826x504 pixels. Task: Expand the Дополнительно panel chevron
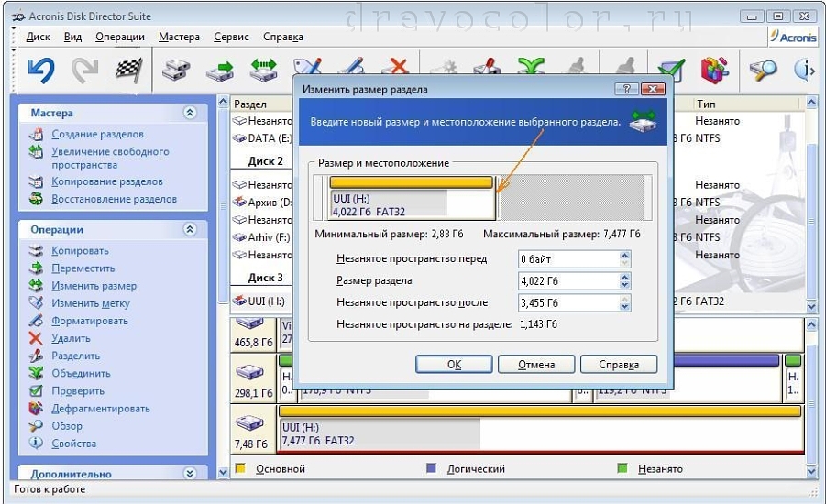point(190,474)
